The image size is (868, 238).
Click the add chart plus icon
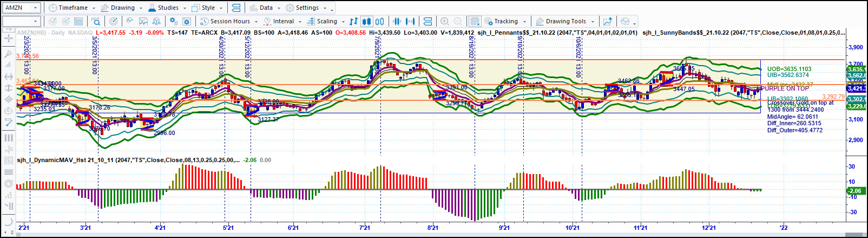[608, 21]
